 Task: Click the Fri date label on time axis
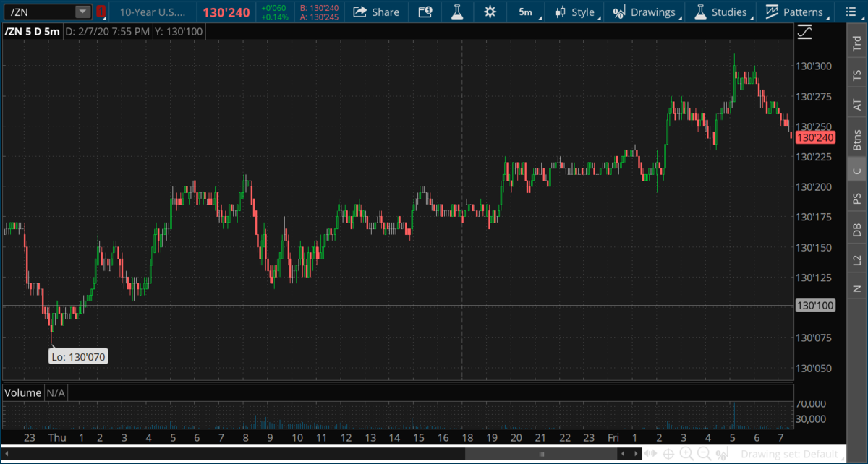(x=613, y=437)
